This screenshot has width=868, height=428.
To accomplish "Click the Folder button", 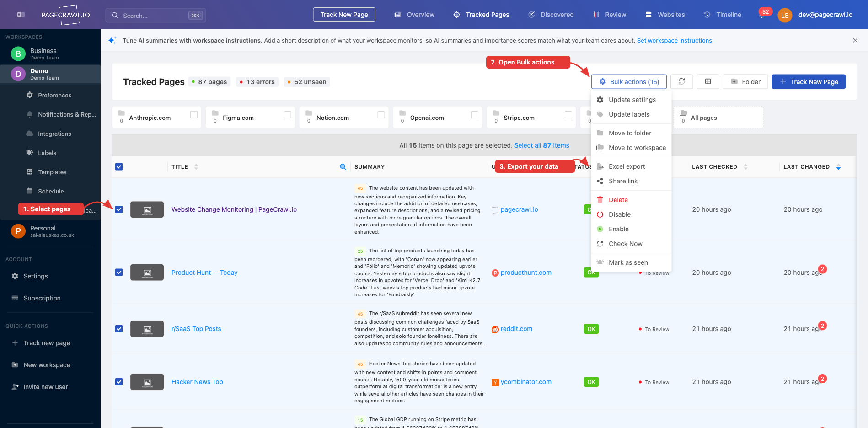I will click(x=745, y=81).
